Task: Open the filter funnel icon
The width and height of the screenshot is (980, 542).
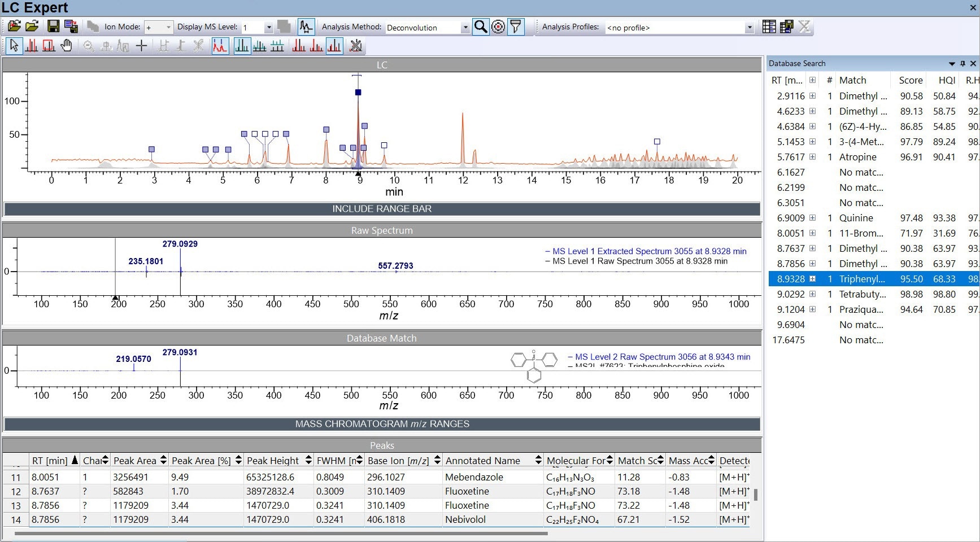Action: click(x=516, y=27)
